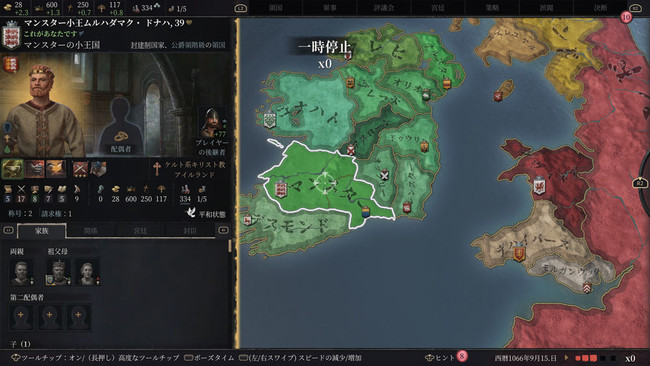Toggle pause time in the bottom bar
The image size is (650, 366).
(209, 358)
